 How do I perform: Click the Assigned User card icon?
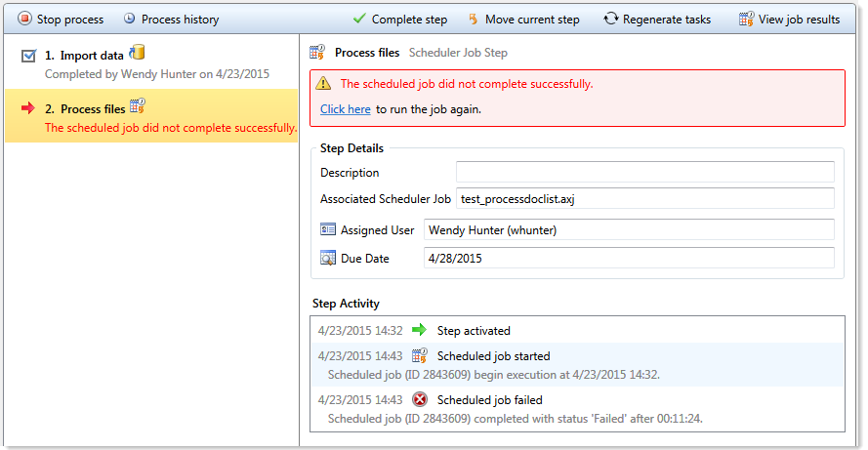click(328, 230)
